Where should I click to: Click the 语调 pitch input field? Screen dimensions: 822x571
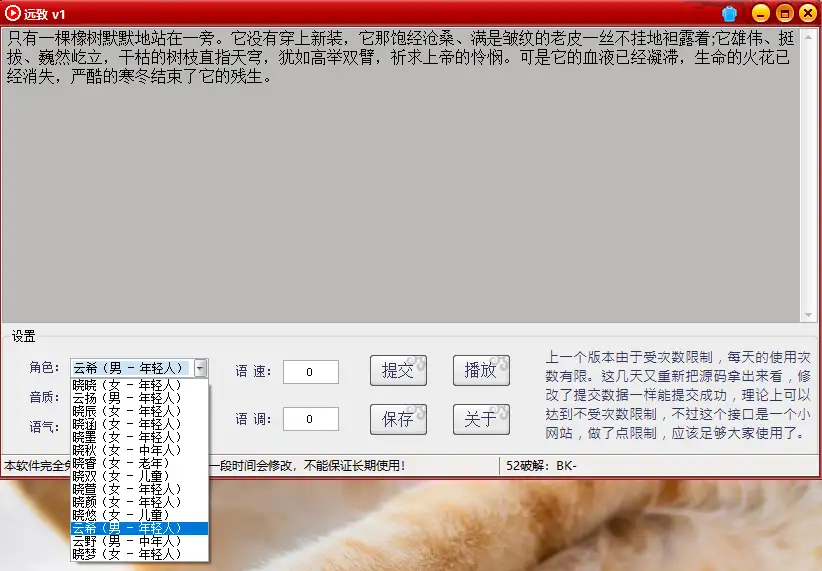[x=310, y=420]
